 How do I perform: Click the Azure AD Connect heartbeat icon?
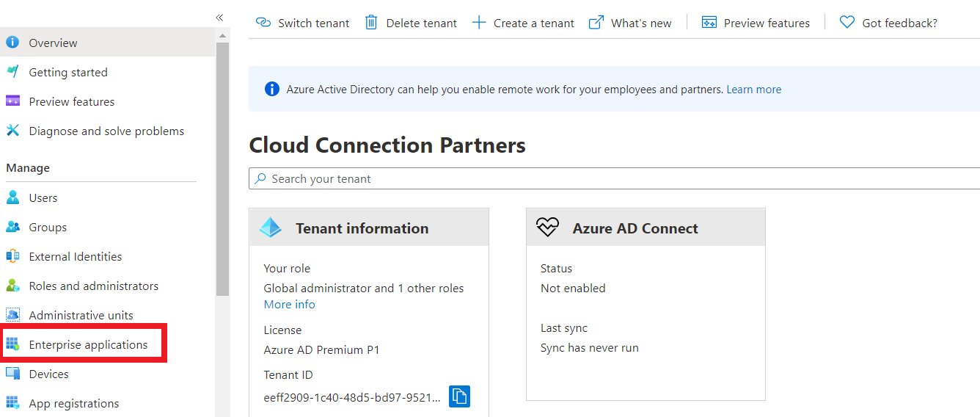[548, 228]
